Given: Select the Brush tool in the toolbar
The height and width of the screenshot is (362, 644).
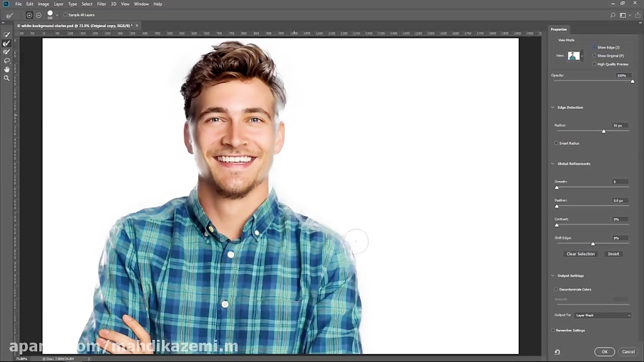Looking at the screenshot, I should click(6, 52).
